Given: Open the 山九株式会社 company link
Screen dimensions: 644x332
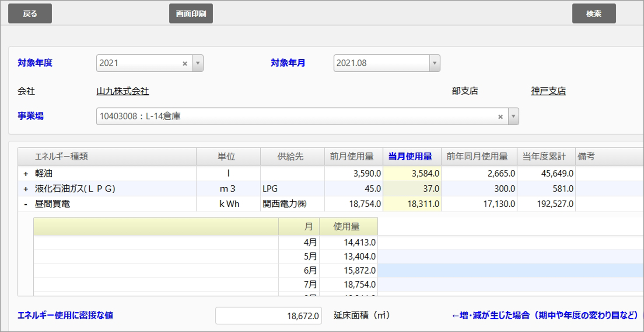Looking at the screenshot, I should (122, 91).
